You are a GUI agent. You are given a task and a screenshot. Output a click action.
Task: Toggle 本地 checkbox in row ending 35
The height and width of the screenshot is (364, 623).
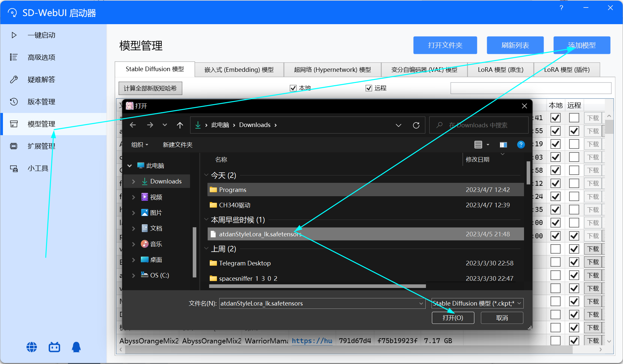coord(555,210)
